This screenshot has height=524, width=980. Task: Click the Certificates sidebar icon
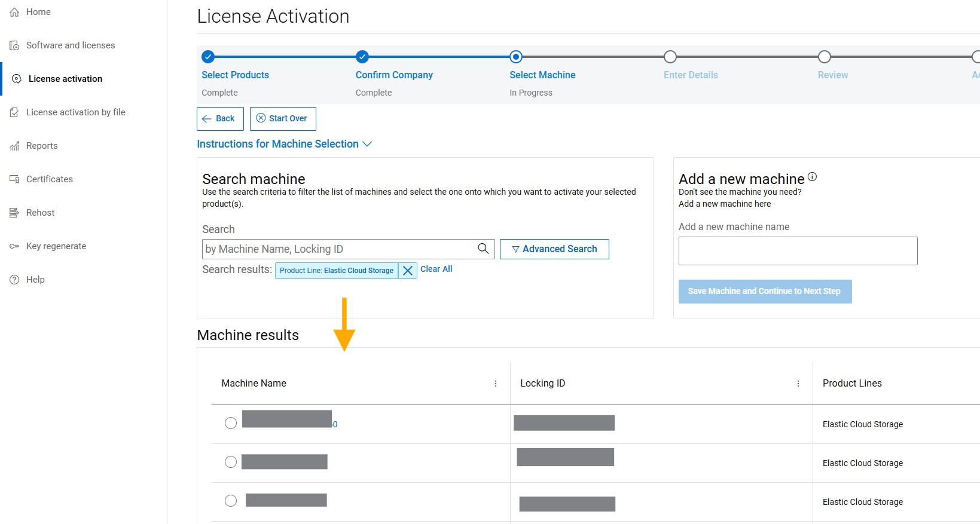(14, 179)
